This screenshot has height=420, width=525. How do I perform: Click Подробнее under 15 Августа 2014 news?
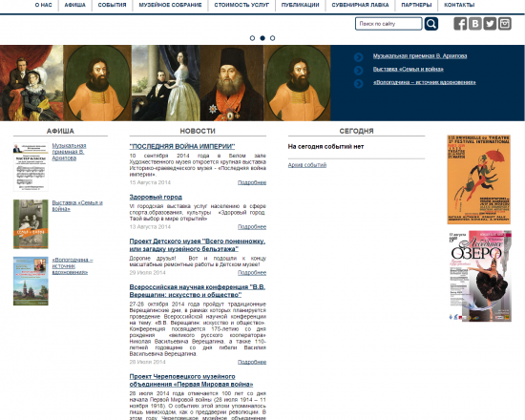click(x=252, y=182)
